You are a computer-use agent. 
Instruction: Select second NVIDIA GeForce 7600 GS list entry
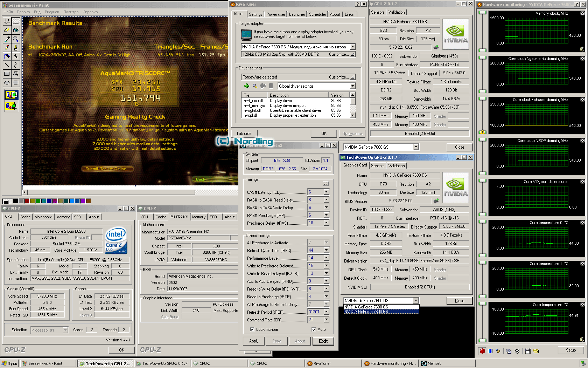[x=381, y=312]
